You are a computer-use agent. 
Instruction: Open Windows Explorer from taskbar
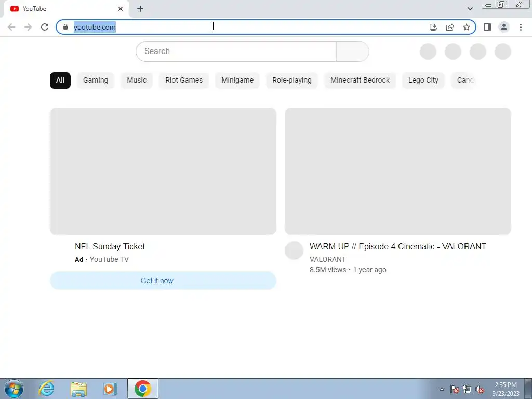pyautogui.click(x=79, y=389)
